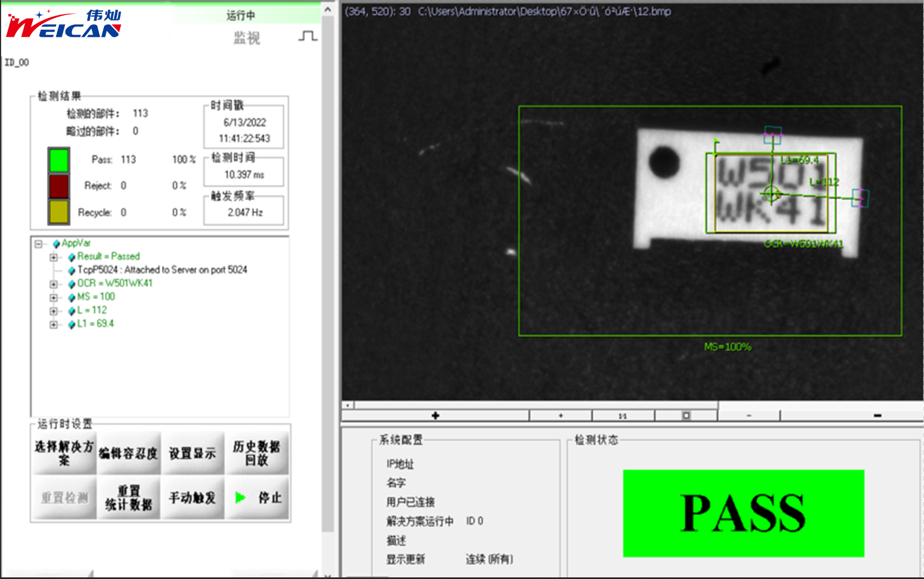Expand the Result = Passed node

(x=54, y=258)
